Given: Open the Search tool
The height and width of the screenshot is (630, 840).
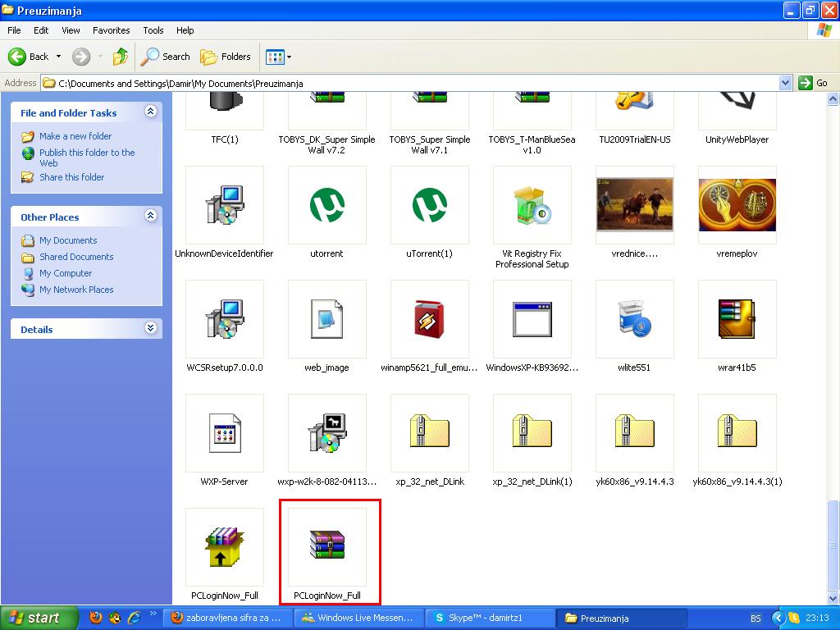Looking at the screenshot, I should tap(165, 57).
